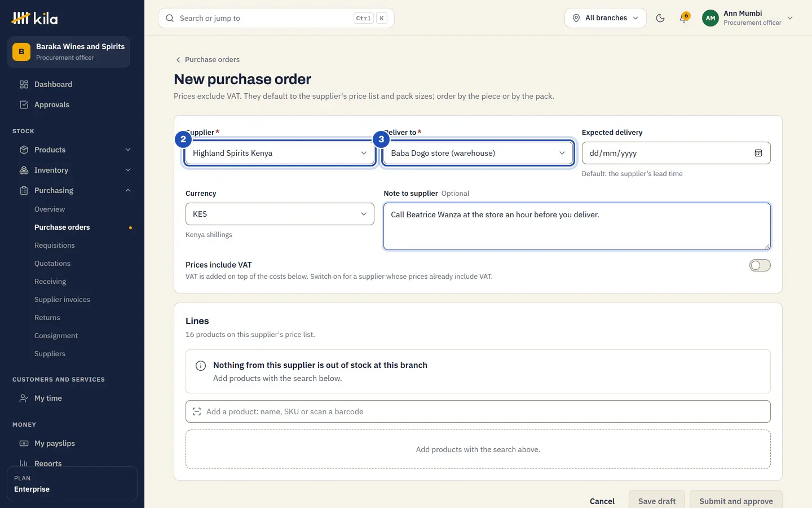
Task: Click the Search or jump to box
Action: pyautogui.click(x=276, y=18)
